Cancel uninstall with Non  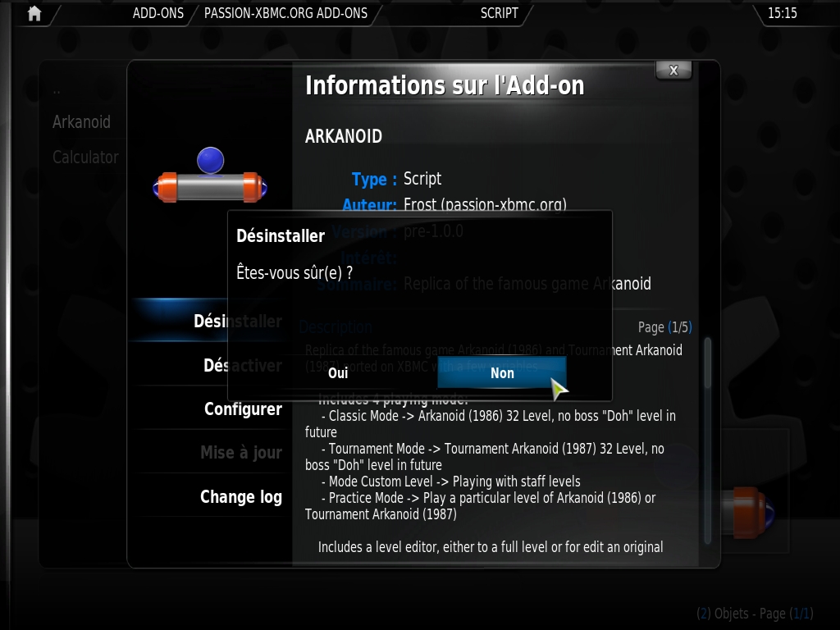[502, 373]
